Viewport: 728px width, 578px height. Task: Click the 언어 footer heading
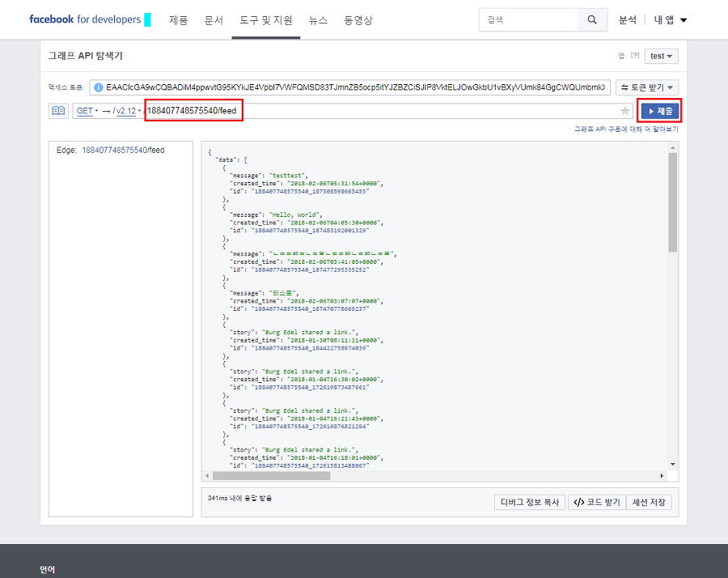tap(48, 570)
